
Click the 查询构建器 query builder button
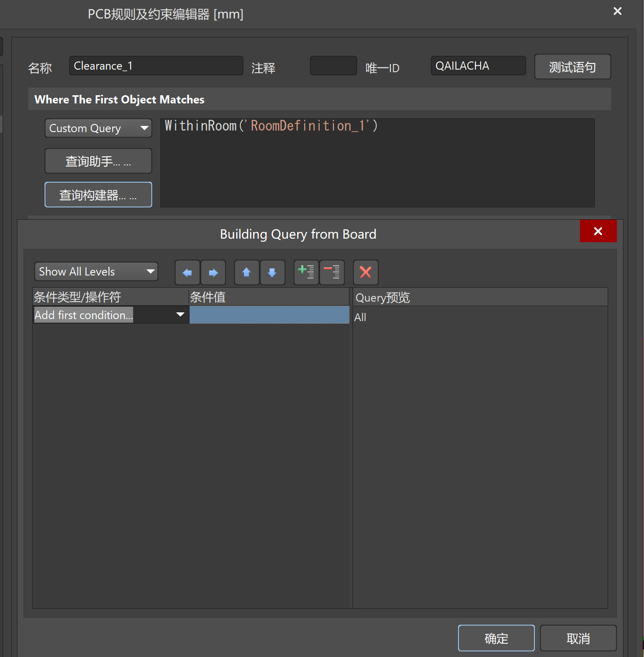tap(98, 195)
